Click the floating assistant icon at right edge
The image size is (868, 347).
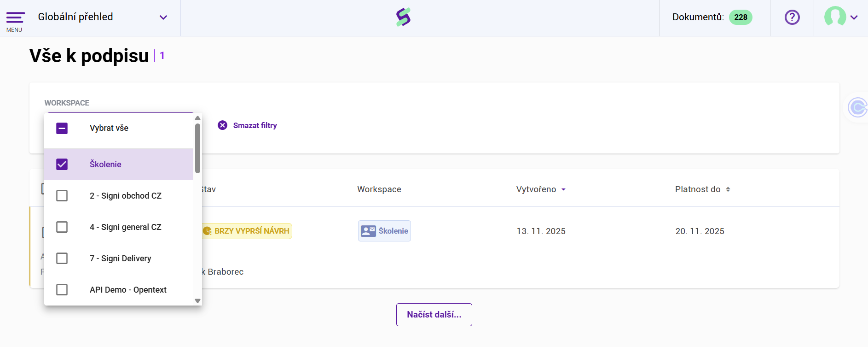pos(858,107)
